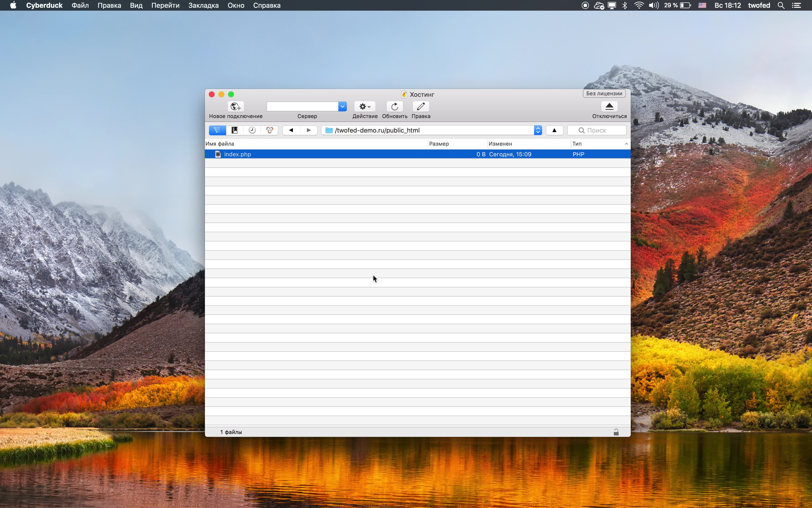The image size is (812, 508).
Task: Close the Хостинг window
Action: coord(212,94)
